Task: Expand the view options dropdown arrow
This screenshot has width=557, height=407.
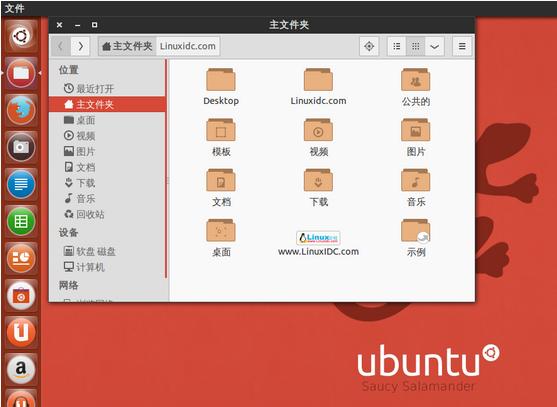Action: point(434,46)
